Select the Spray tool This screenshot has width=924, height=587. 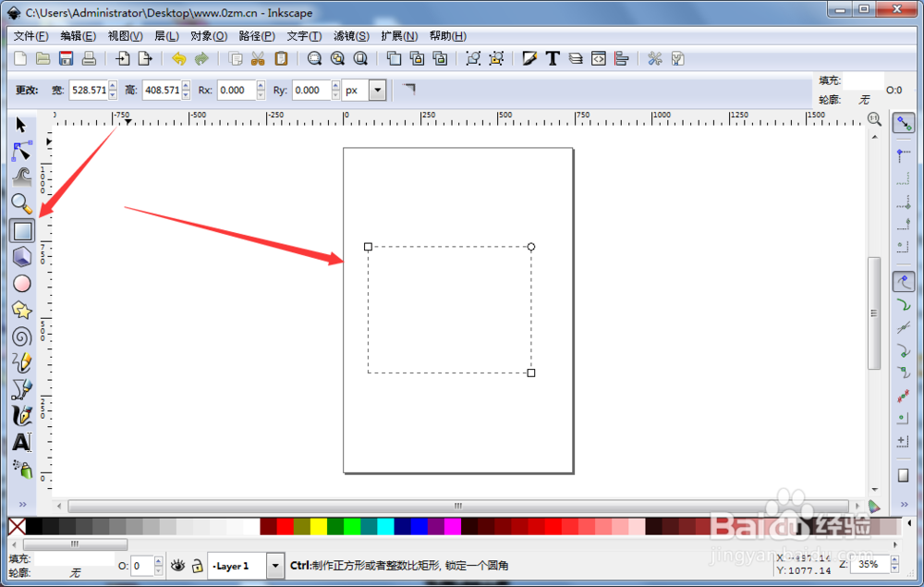23,469
